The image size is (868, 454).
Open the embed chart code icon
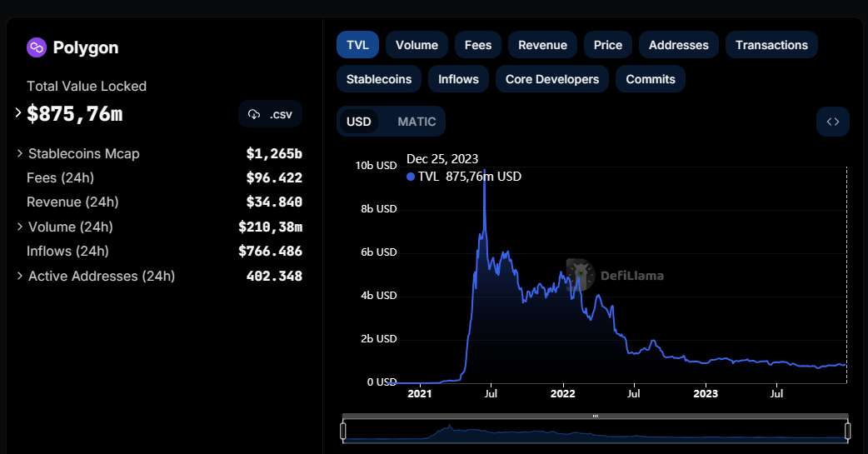pyautogui.click(x=832, y=122)
